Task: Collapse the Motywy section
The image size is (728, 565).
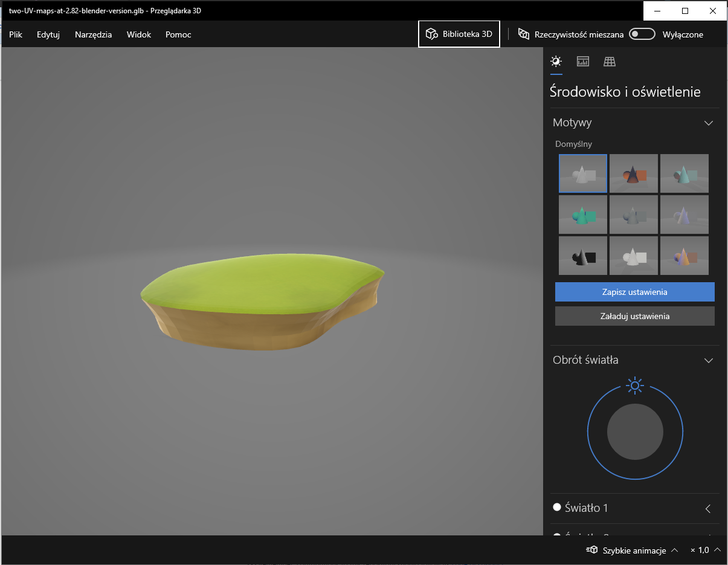Action: [x=708, y=123]
